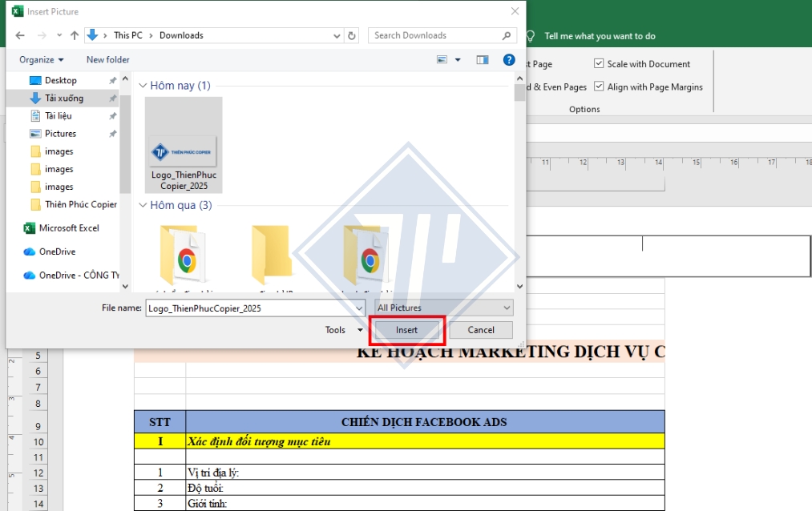Click the change view thumbnail icon

[x=442, y=59]
